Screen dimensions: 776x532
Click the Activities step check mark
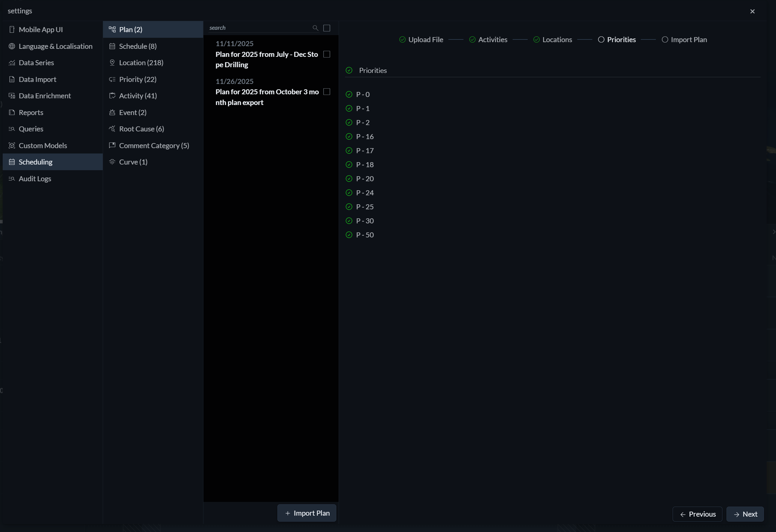[472, 39]
